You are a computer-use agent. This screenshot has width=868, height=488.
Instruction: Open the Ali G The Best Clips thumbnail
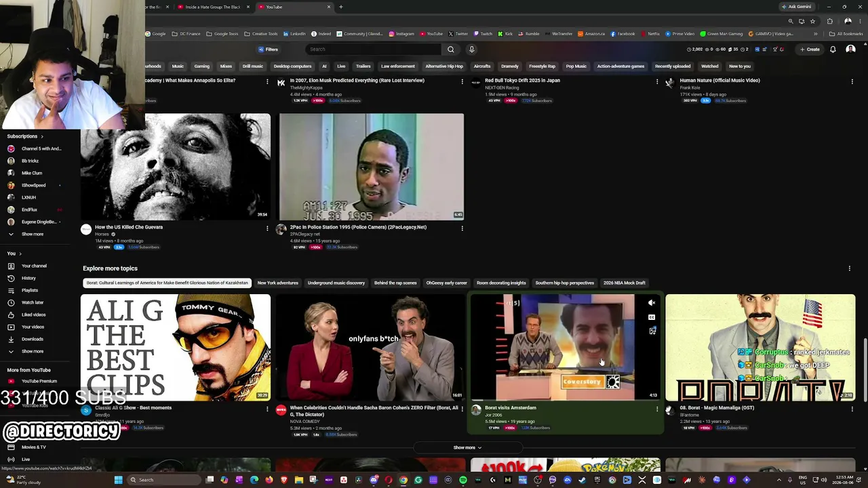click(x=176, y=347)
